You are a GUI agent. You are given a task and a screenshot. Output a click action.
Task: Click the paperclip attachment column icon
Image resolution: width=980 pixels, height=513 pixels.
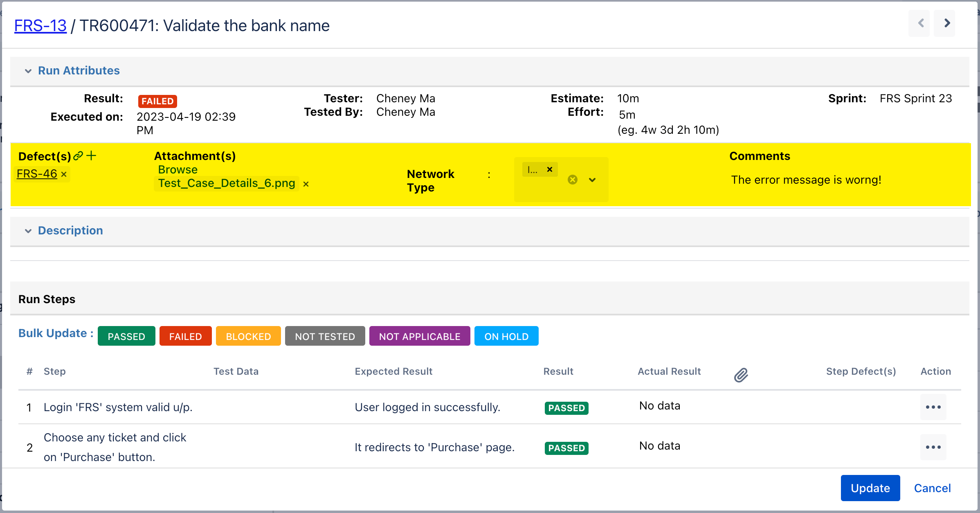point(741,375)
